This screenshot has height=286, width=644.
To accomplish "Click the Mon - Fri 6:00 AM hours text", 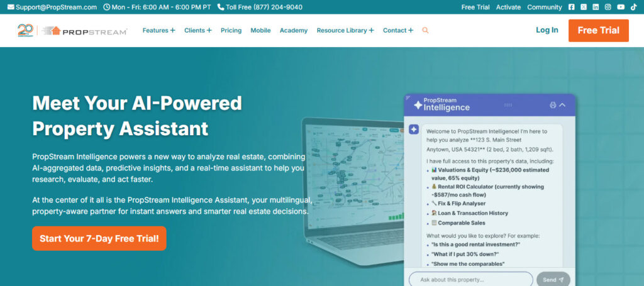I will (x=157, y=7).
